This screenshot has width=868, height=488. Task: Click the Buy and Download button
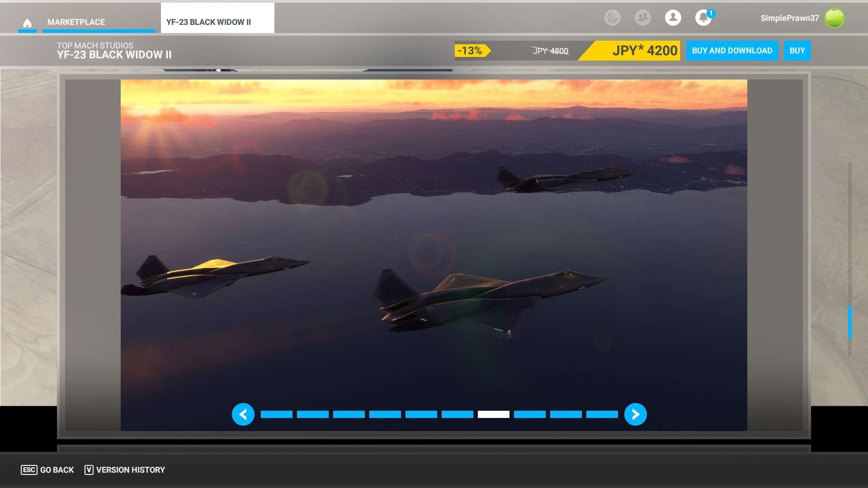coord(731,51)
